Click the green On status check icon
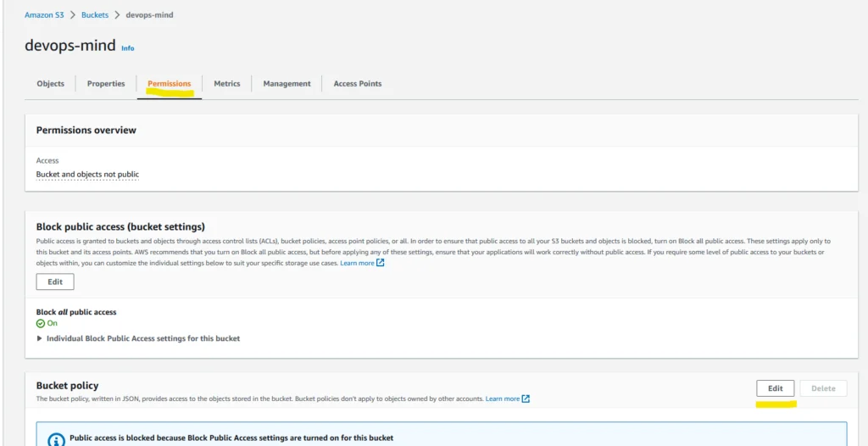The width and height of the screenshot is (868, 446). (x=41, y=324)
